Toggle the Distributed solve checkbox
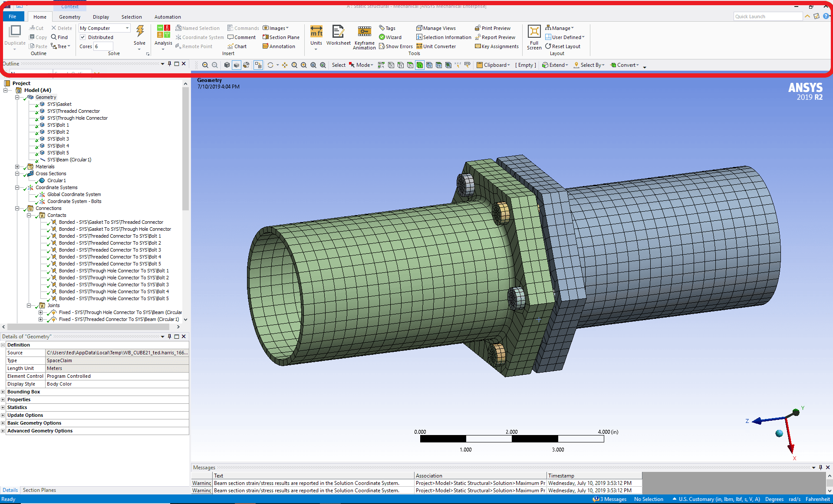 [82, 37]
